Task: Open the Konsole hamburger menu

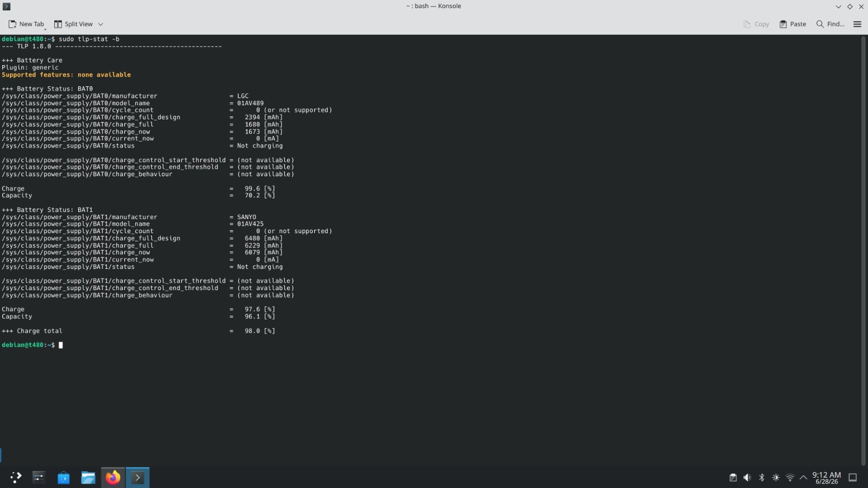Action: coord(857,24)
